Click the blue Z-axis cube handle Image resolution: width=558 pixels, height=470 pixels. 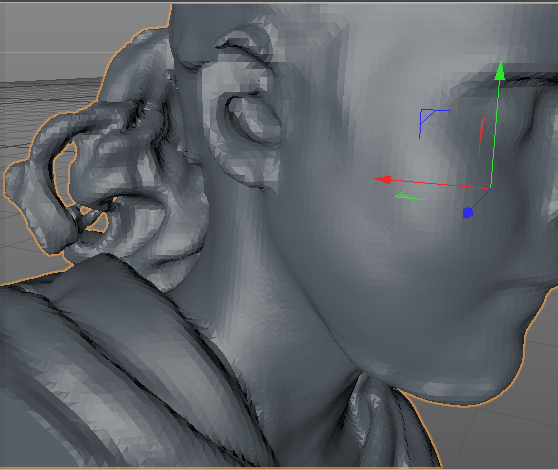pyautogui.click(x=468, y=212)
